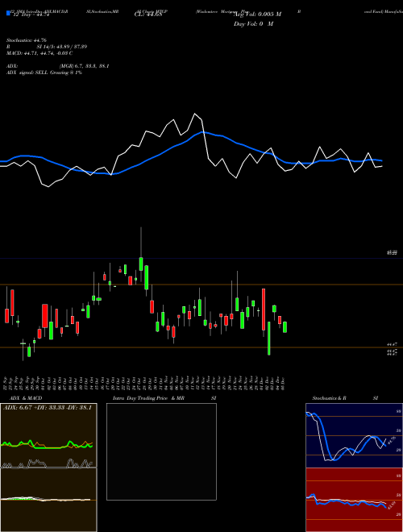Viewport: 403px width, 532px height.
Task: Open the ADX indicator chart panel
Action: (48, 435)
